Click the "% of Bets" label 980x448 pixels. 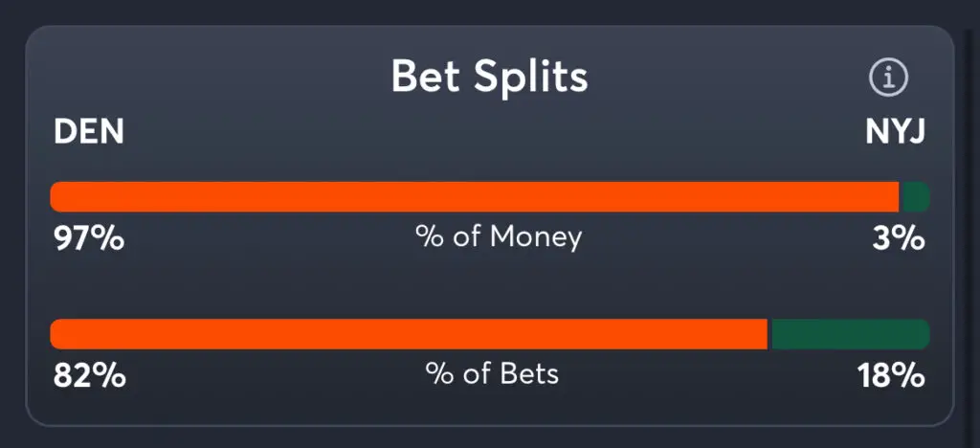pyautogui.click(x=492, y=373)
